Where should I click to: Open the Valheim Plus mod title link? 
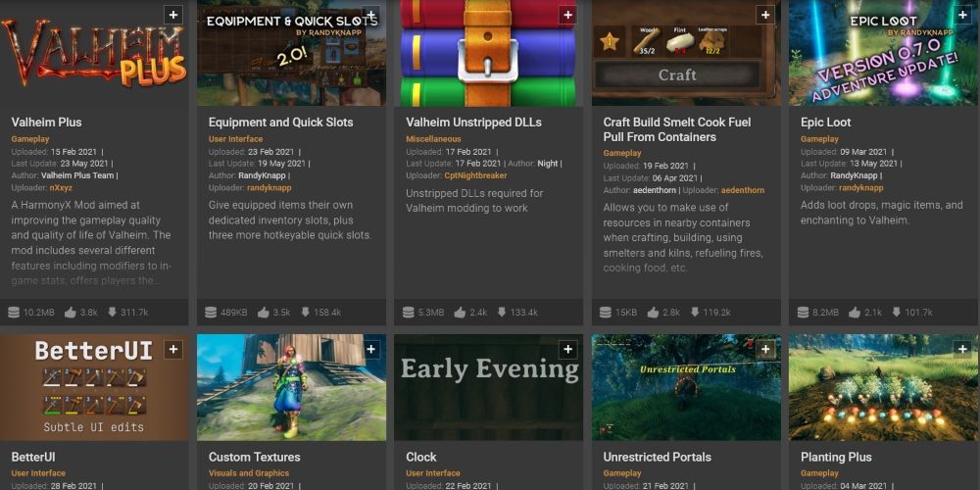(46, 122)
